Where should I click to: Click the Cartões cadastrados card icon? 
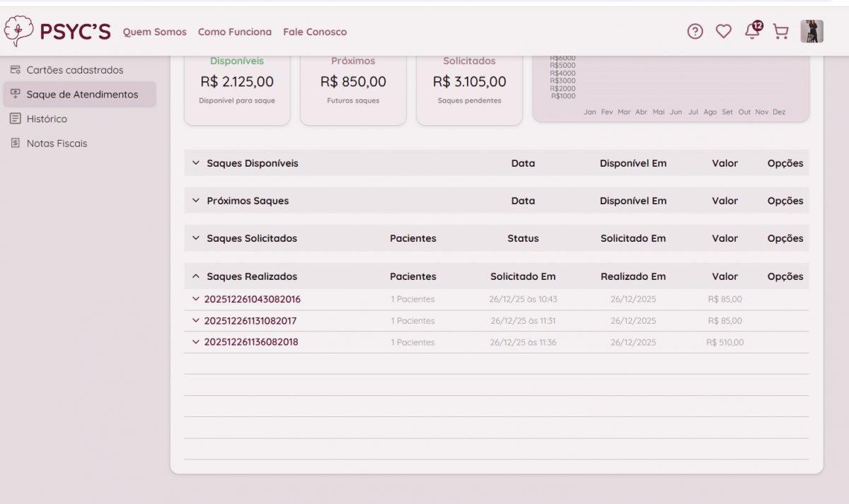click(x=15, y=70)
